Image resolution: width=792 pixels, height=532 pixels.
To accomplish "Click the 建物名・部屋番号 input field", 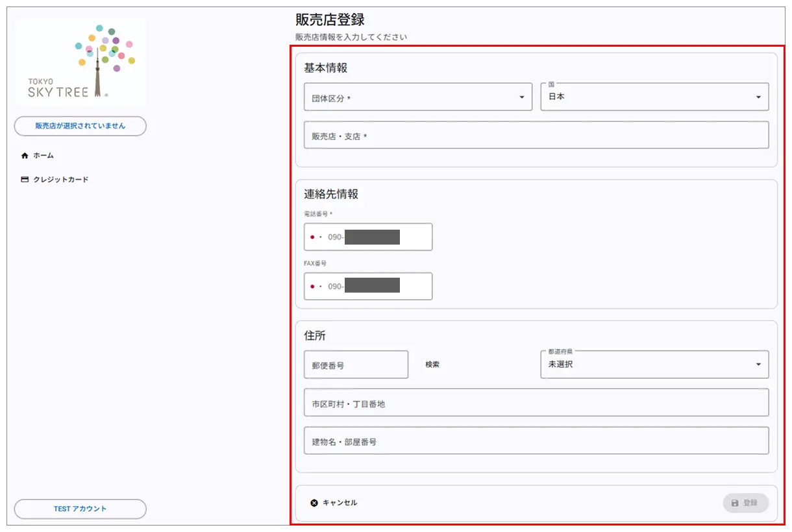I will tap(536, 441).
